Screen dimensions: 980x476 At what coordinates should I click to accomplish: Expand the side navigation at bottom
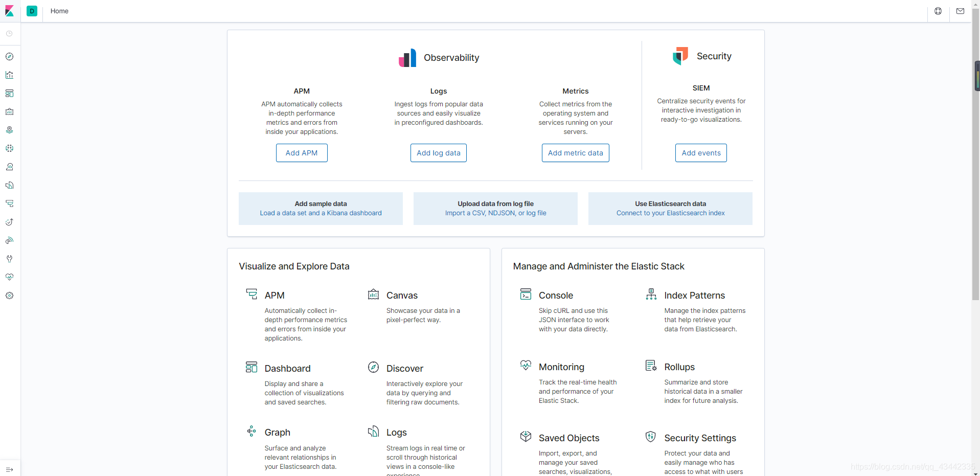point(9,469)
